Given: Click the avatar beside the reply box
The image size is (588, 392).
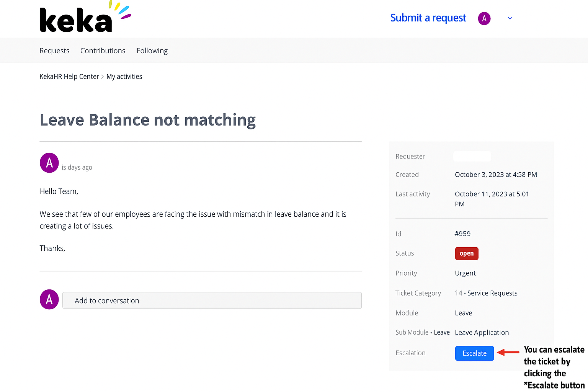Looking at the screenshot, I should [x=49, y=300].
